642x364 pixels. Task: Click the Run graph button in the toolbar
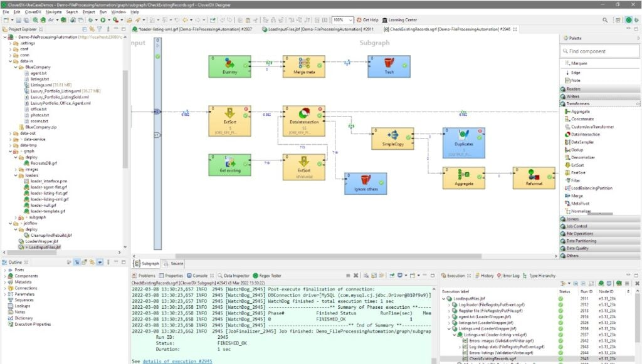click(x=102, y=19)
